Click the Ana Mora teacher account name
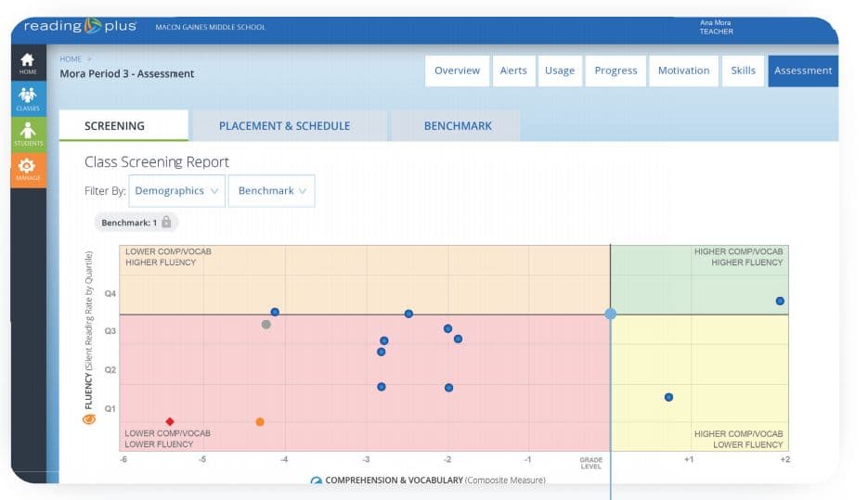This screenshot has height=500, width=868. coord(715,22)
